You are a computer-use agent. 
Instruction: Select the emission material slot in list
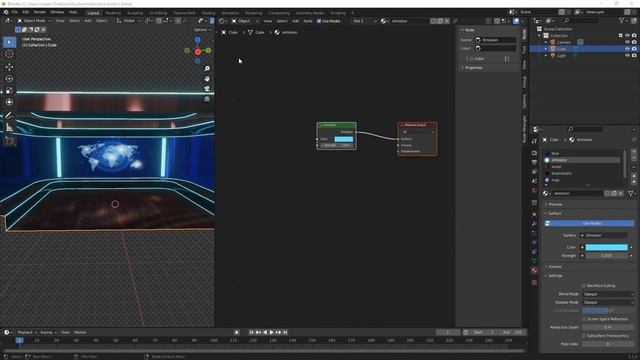[582, 160]
